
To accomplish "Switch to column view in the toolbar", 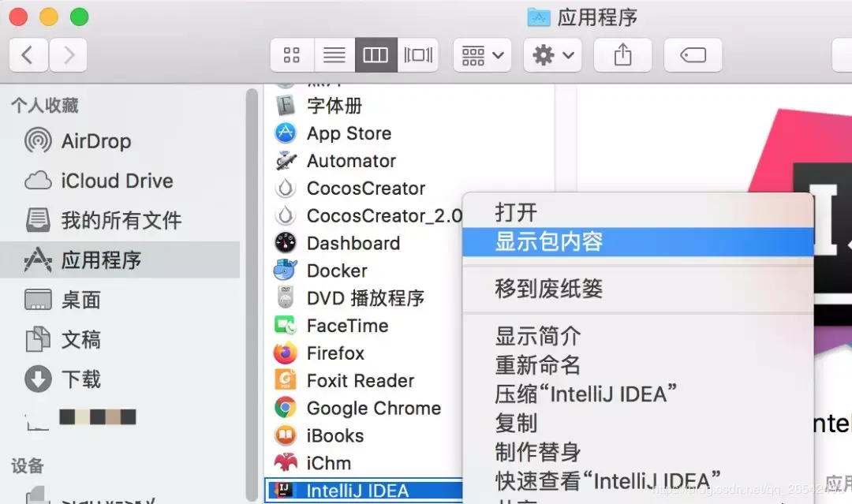I will [x=376, y=54].
